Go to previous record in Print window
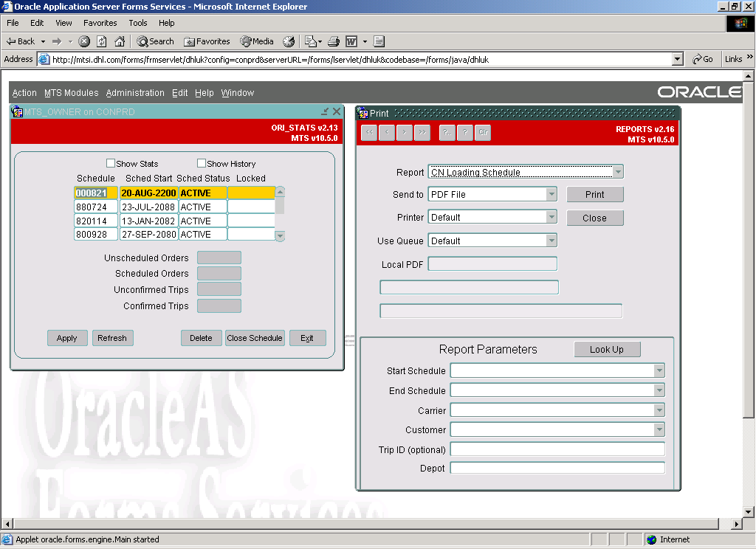Screen dimensions: 756x549 click(387, 132)
